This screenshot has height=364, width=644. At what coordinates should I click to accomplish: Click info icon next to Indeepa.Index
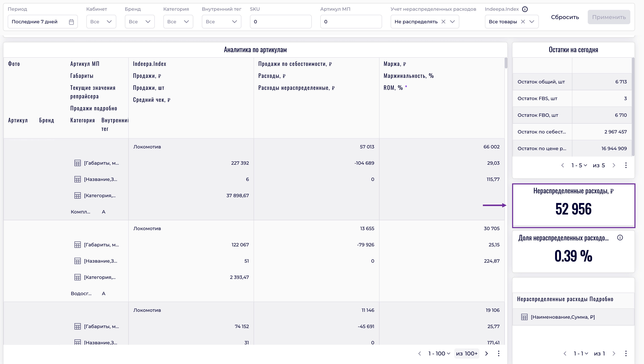[525, 9]
